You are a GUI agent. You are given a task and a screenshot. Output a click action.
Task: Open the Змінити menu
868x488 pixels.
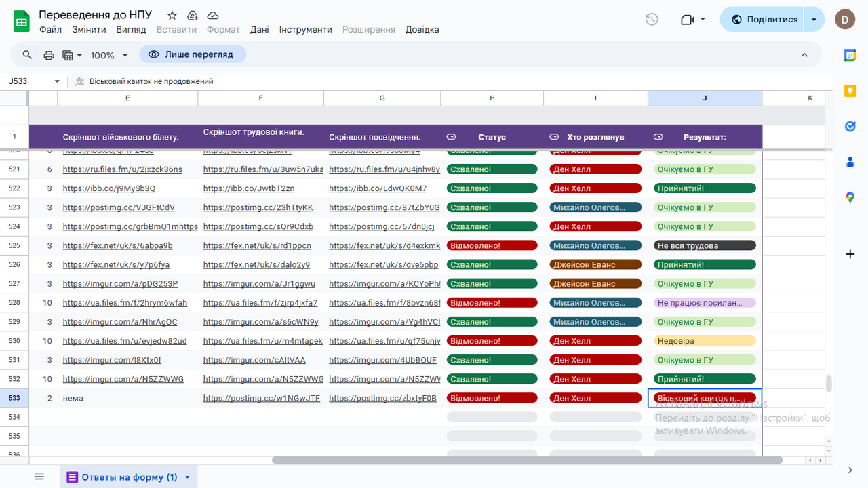89,30
